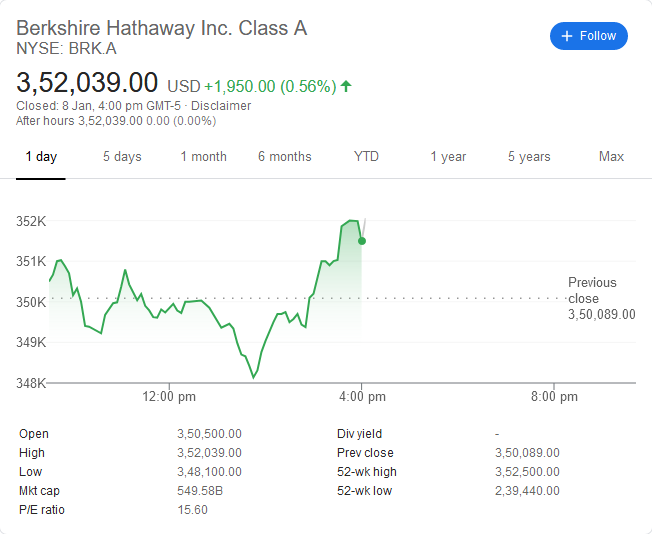Click the 4:00 pm time label
Viewport: 652px width, 534px height.
tap(362, 396)
